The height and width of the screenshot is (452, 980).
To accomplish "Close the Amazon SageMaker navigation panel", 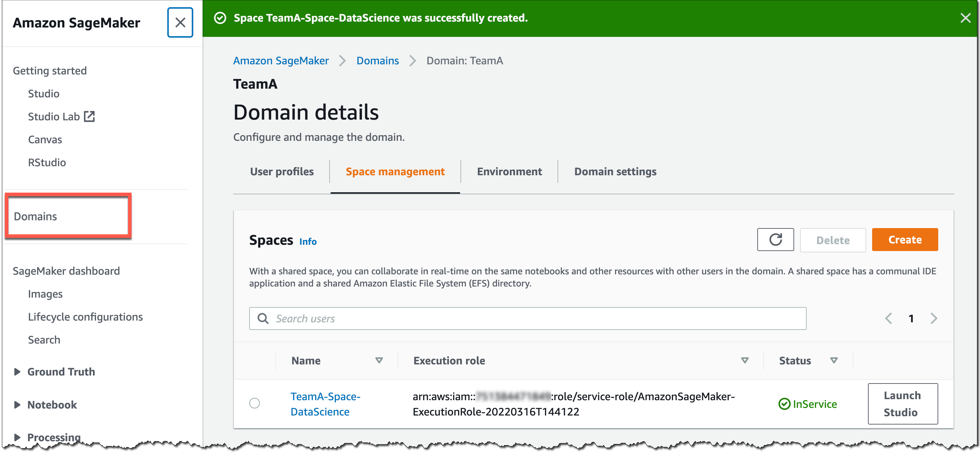I will [180, 23].
